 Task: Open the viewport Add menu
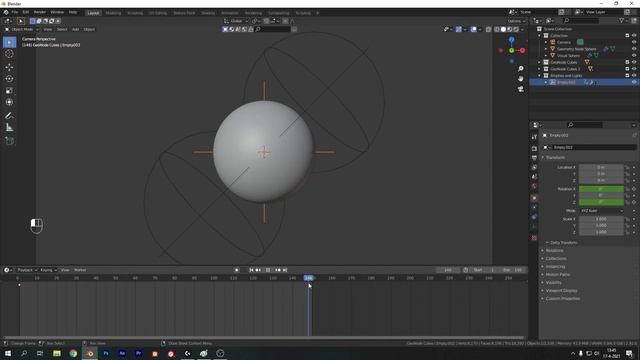pyautogui.click(x=76, y=29)
